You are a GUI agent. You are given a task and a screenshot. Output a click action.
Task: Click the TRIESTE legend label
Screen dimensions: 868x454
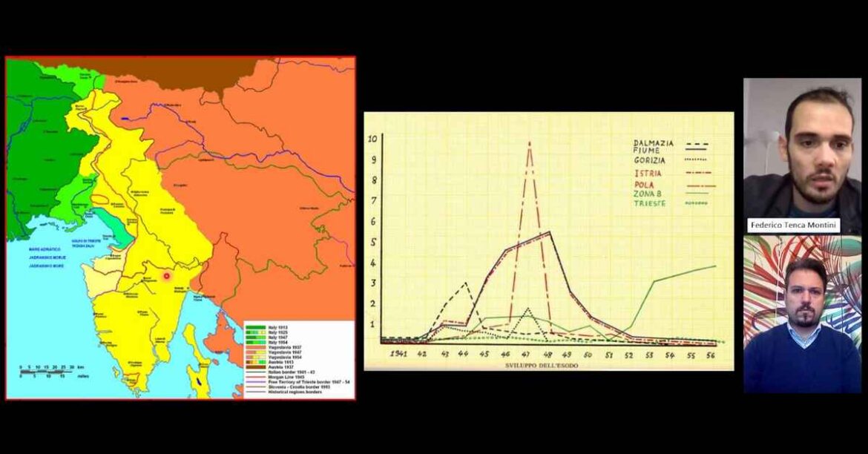coord(649,203)
